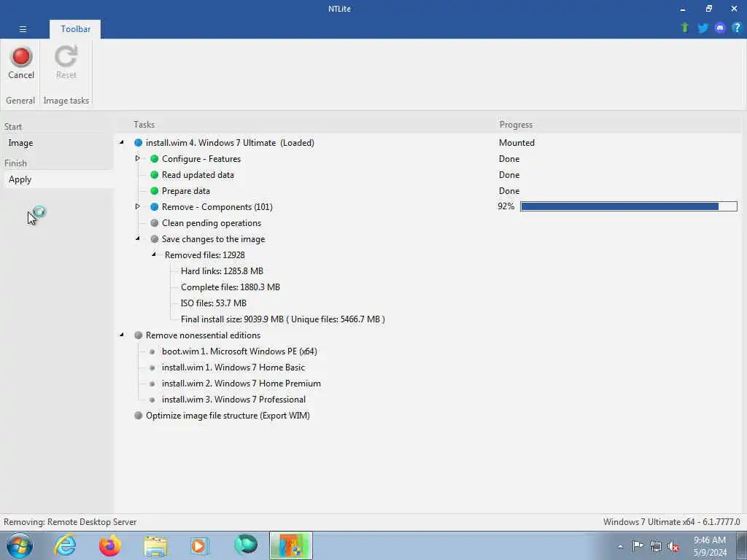
Task: Click the Show Desktop strip by clock
Action: pyautogui.click(x=741, y=545)
